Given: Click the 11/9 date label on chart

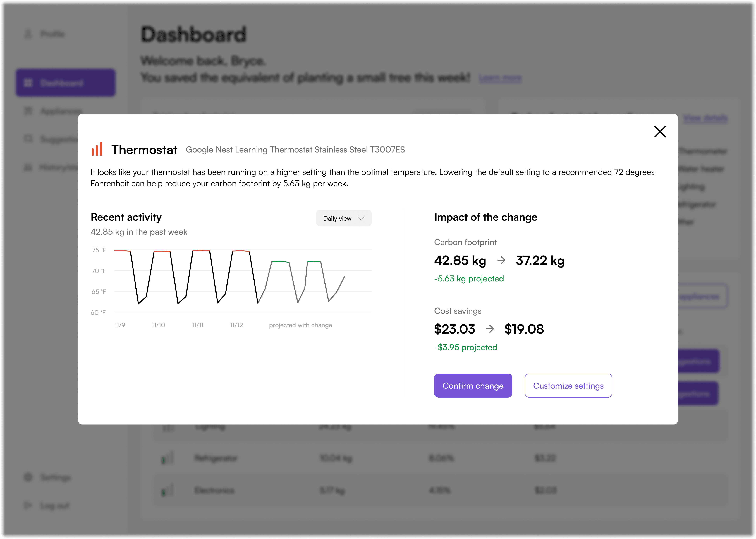Looking at the screenshot, I should coord(120,325).
